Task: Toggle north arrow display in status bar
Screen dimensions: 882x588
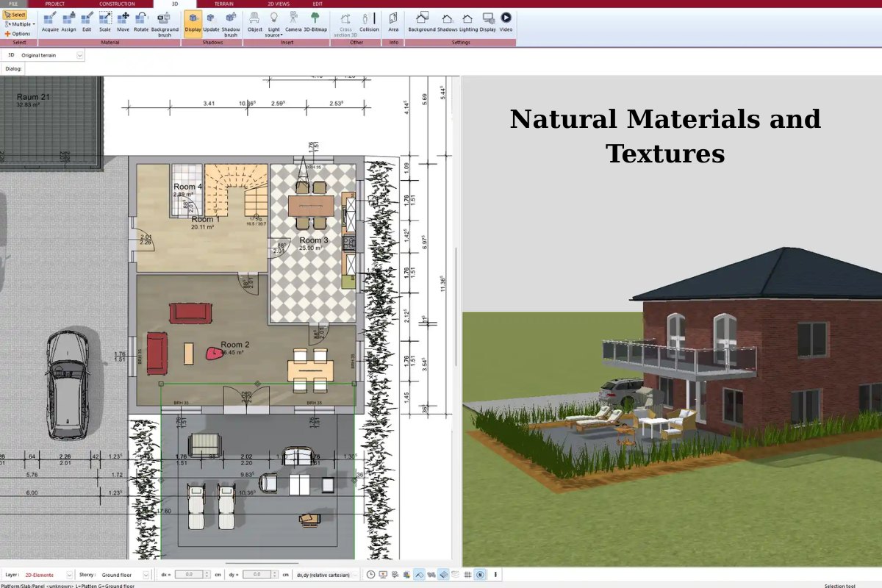Action: click(x=481, y=575)
